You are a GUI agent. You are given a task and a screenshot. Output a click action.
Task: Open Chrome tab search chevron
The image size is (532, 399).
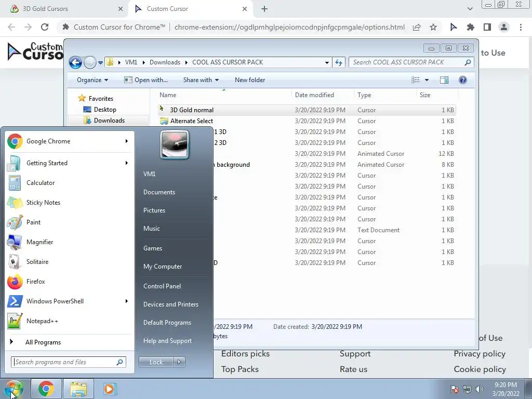pos(470,9)
